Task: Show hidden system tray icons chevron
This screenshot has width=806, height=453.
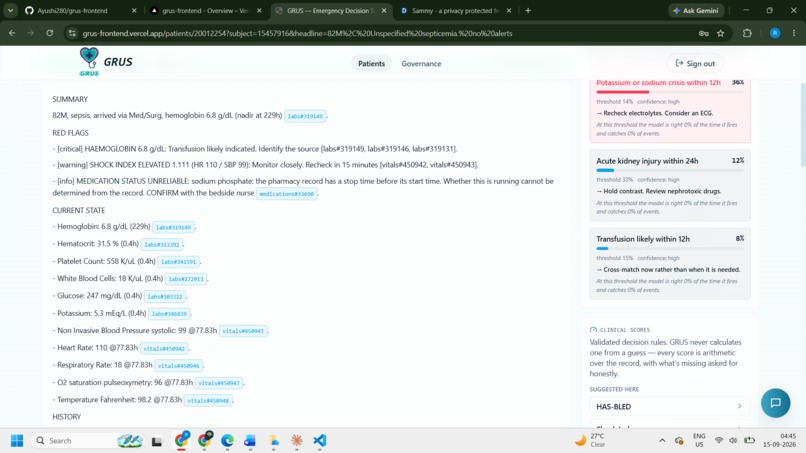Action: [662, 441]
